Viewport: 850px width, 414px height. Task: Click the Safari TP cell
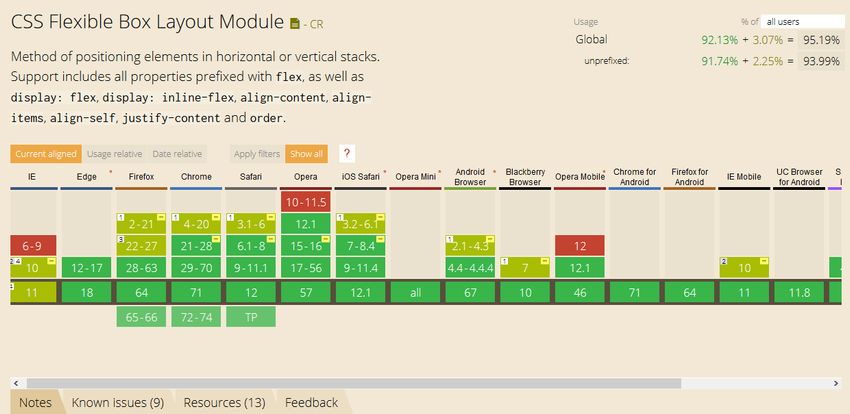pyautogui.click(x=251, y=317)
